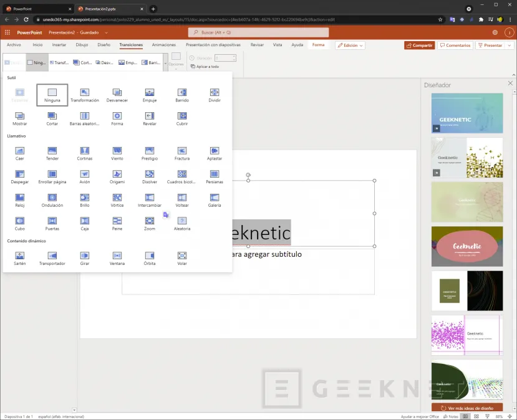Click the Buscar search box

[258, 32]
